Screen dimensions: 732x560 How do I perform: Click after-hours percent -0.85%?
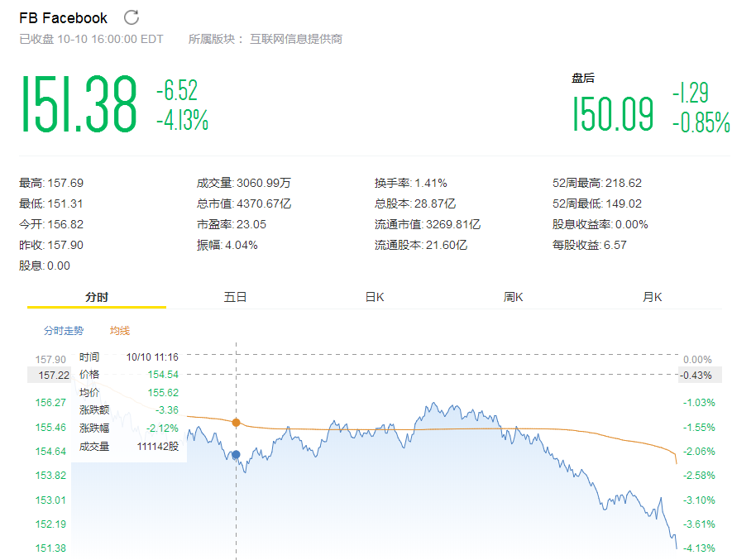click(x=701, y=122)
